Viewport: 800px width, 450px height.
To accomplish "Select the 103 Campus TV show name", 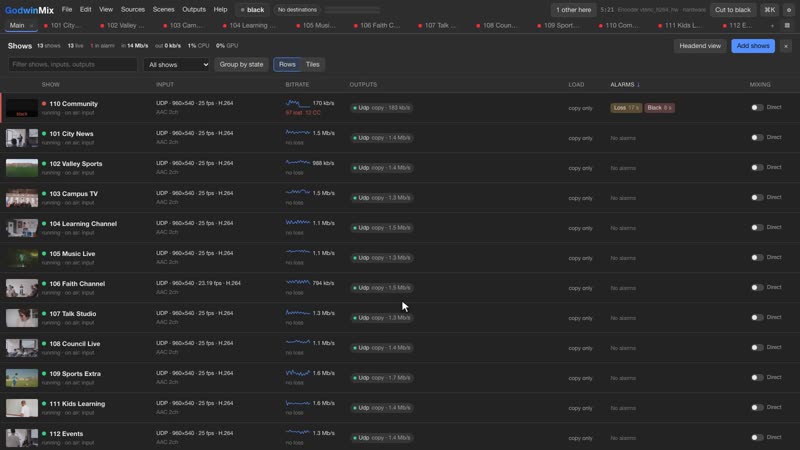I will pyautogui.click(x=73, y=194).
